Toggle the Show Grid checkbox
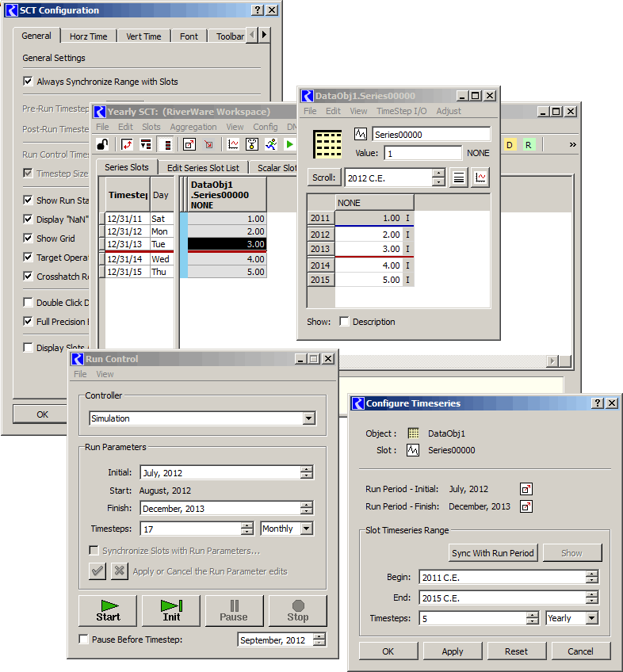Image resolution: width=623 pixels, height=672 pixels. [x=28, y=238]
